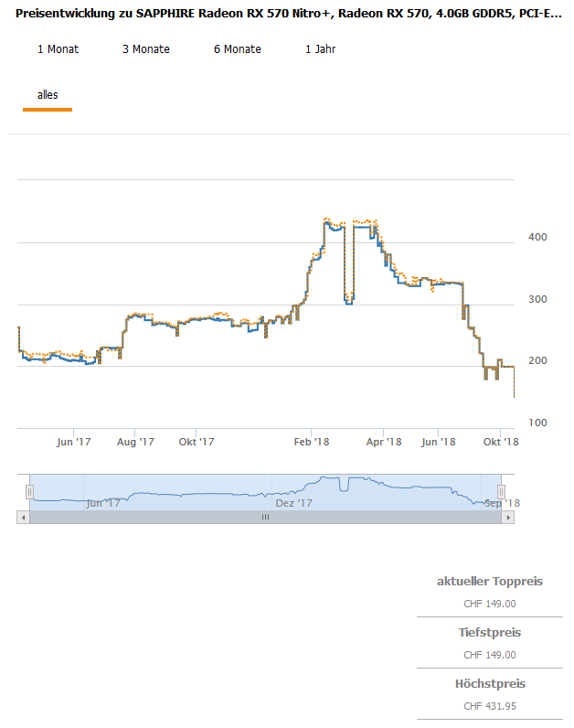Image resolution: width=574 pixels, height=728 pixels.
Task: Click the Feb '18 x-axis label
Action: (311, 442)
